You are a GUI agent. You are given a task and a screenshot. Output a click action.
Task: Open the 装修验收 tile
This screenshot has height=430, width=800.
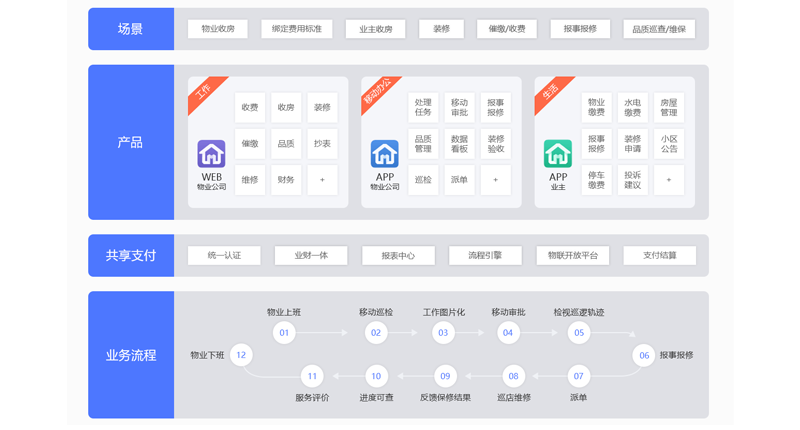tap(495, 143)
